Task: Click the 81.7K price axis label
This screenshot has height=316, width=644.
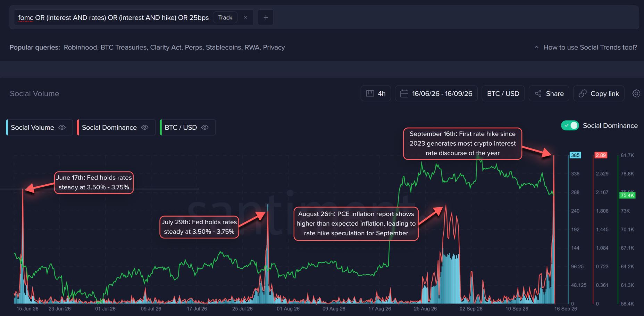Action: 627,155
